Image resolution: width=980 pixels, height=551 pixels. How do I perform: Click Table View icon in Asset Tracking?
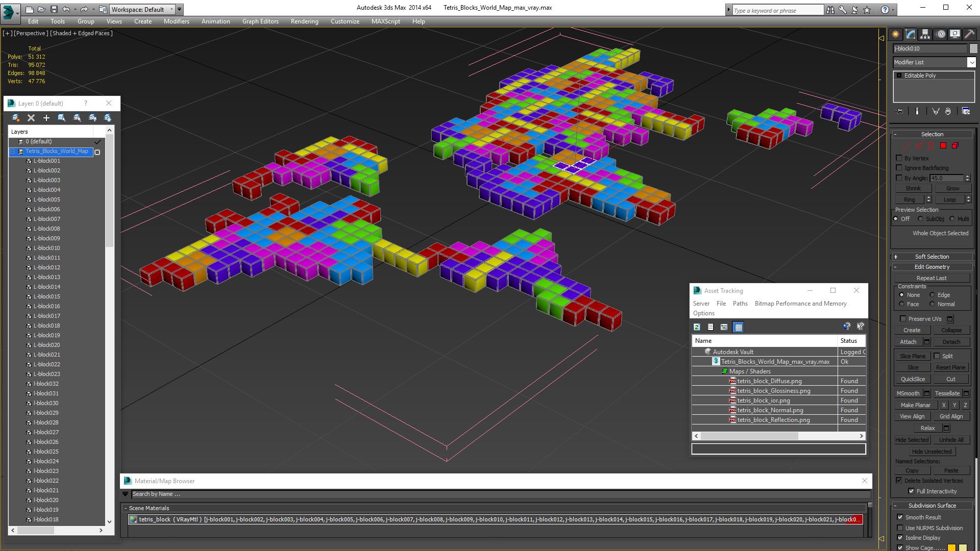738,327
